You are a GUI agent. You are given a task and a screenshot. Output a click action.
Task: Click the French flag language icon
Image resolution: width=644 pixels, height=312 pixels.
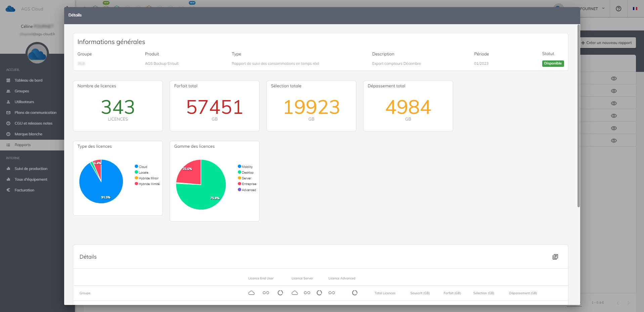pyautogui.click(x=635, y=9)
